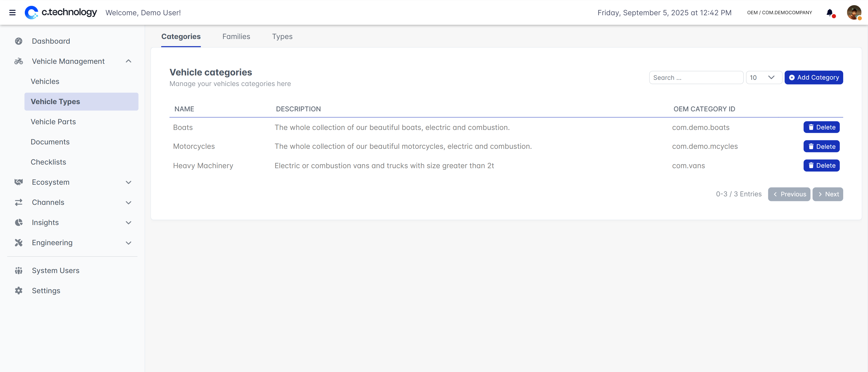Viewport: 868px width, 372px height.
Task: Switch to the Types tab
Action: 282,36
